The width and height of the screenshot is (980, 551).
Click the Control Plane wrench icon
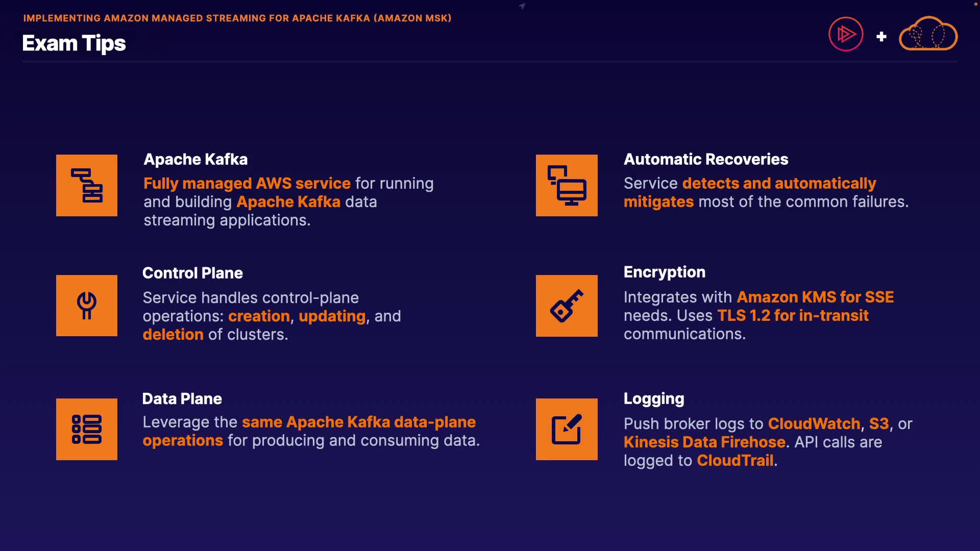[87, 306]
